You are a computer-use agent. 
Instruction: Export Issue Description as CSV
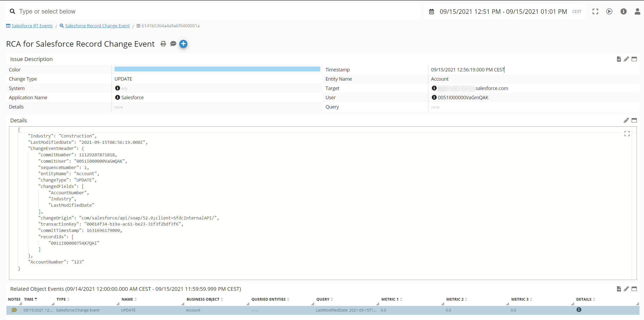coord(619,59)
